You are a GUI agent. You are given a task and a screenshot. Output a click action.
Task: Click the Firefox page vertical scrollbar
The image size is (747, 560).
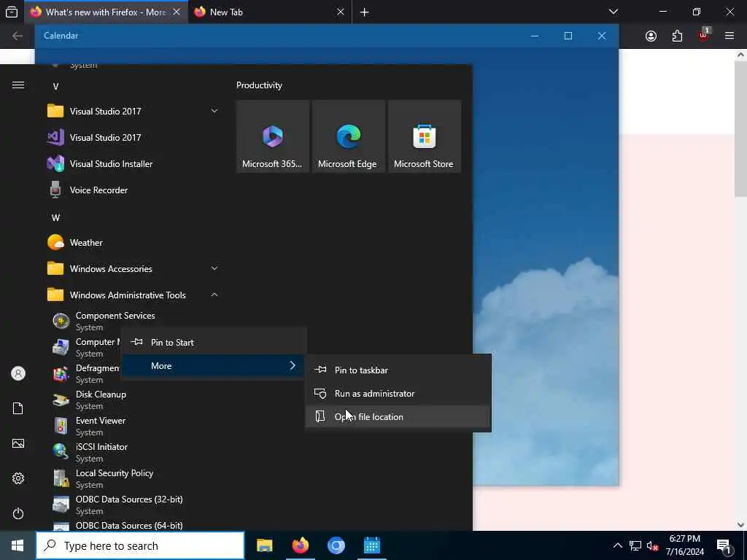point(740,128)
